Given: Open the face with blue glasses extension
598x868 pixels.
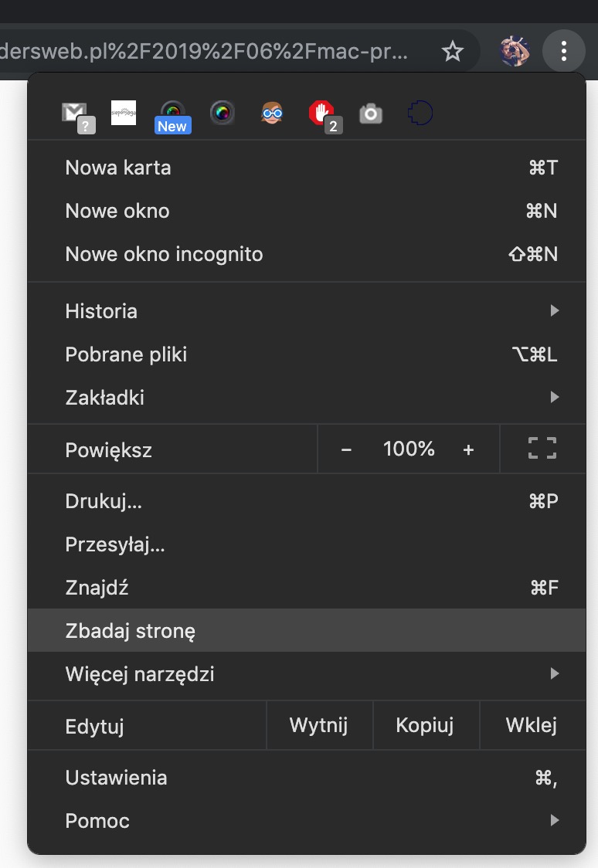Looking at the screenshot, I should pyautogui.click(x=272, y=113).
